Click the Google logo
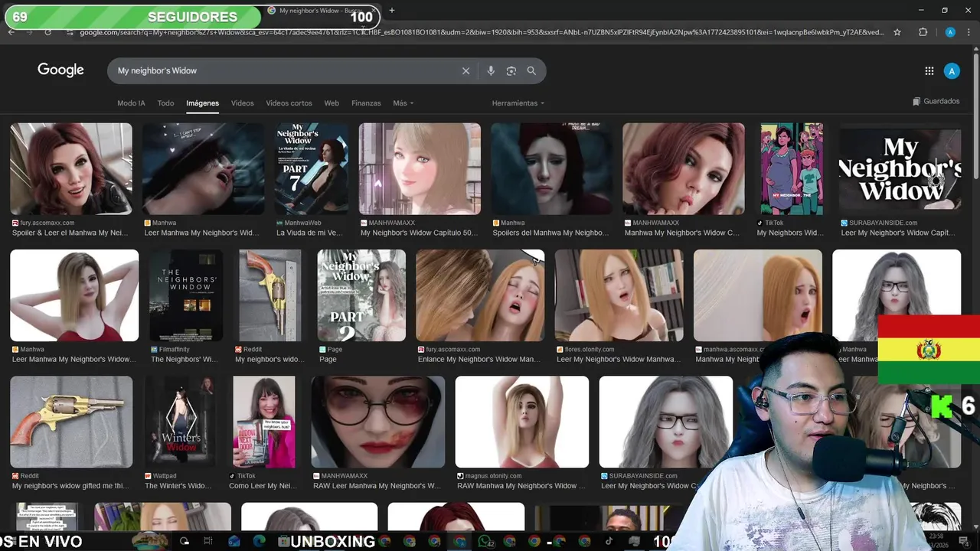The height and width of the screenshot is (551, 980). pyautogui.click(x=60, y=70)
